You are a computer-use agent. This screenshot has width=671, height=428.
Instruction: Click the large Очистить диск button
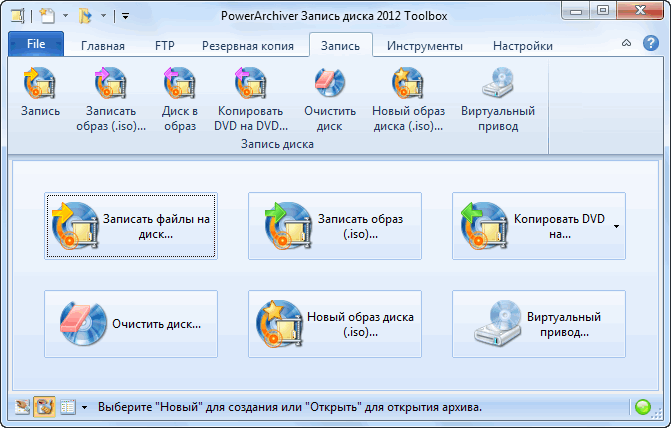(131, 324)
